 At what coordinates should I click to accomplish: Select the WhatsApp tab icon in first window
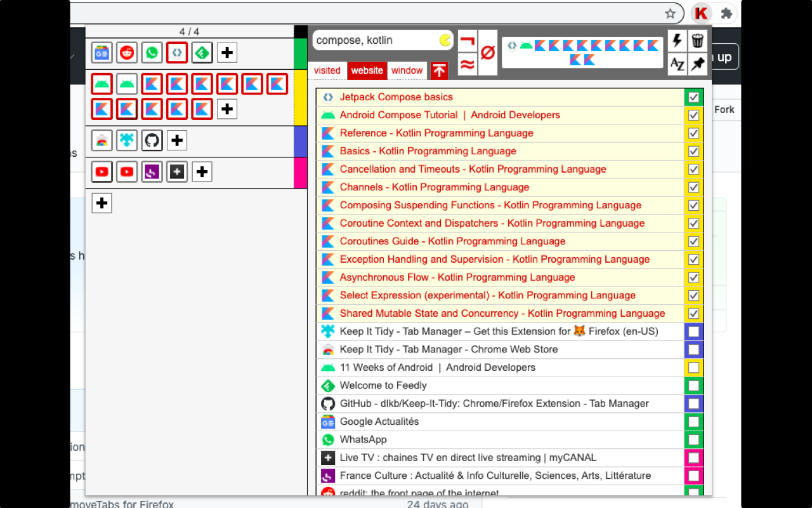pyautogui.click(x=152, y=53)
